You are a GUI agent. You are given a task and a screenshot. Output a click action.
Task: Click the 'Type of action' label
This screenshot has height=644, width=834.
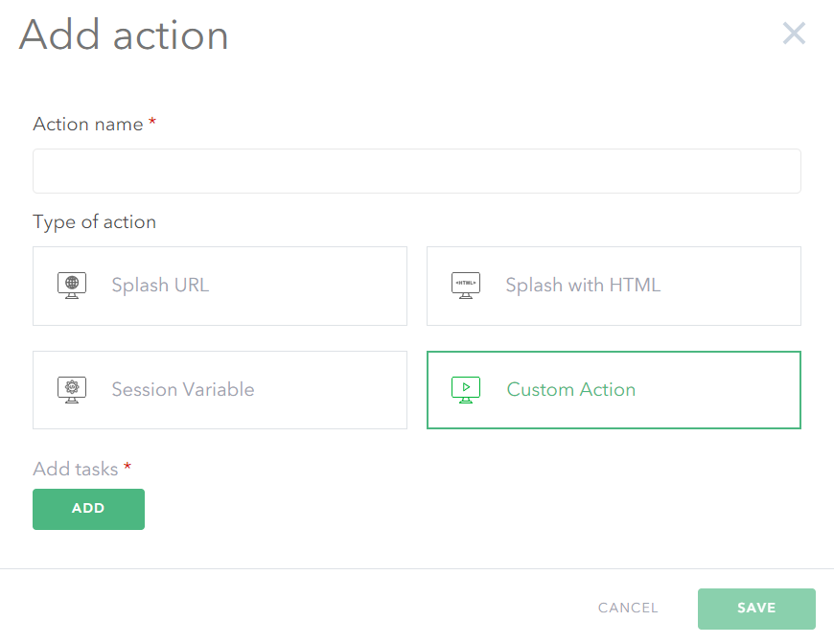pos(95,222)
